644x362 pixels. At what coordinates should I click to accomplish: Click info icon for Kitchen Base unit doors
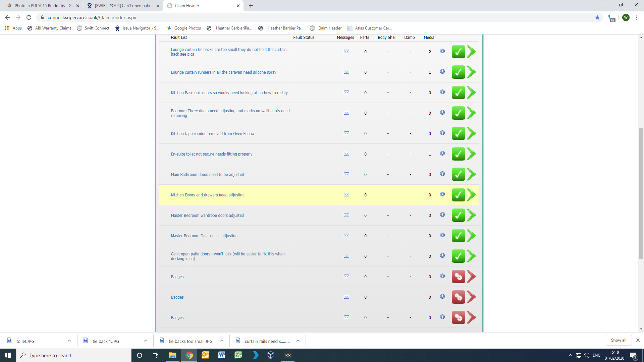(x=442, y=92)
